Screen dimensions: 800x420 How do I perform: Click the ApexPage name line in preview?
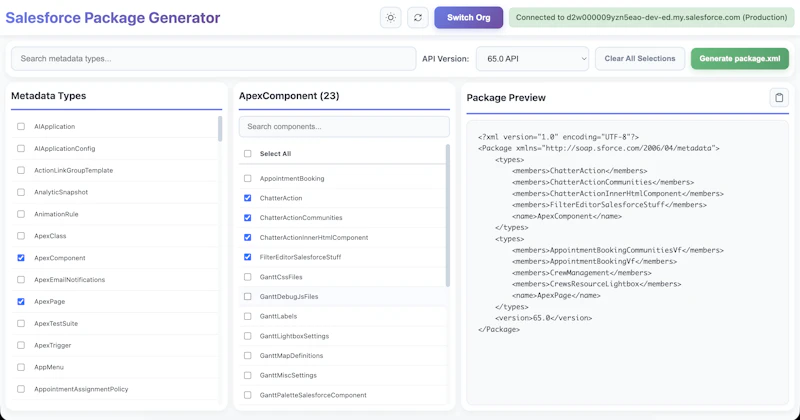tap(556, 295)
